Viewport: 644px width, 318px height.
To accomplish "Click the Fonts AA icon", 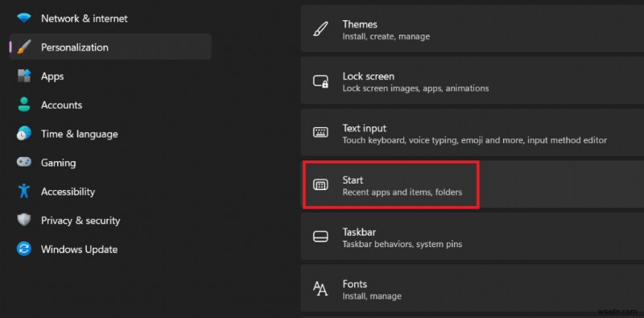I will [x=320, y=289].
